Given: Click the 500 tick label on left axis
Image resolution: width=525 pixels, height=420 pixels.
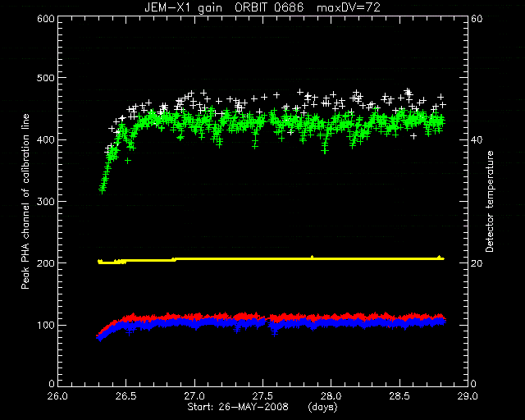Looking at the screenshot, I should (x=46, y=78).
